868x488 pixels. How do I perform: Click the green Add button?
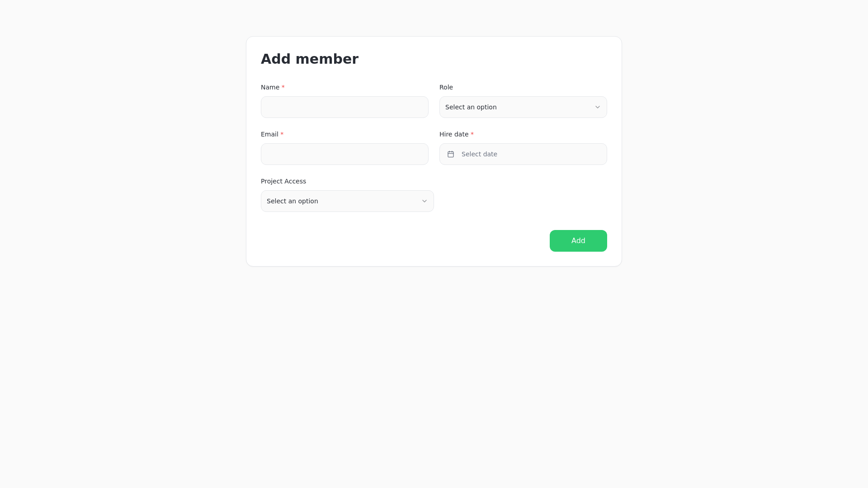[578, 241]
